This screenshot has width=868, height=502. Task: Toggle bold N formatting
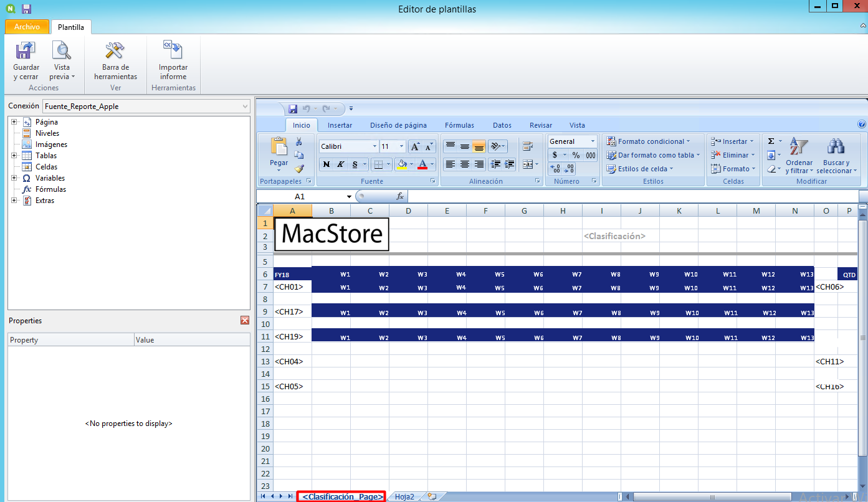(x=327, y=164)
